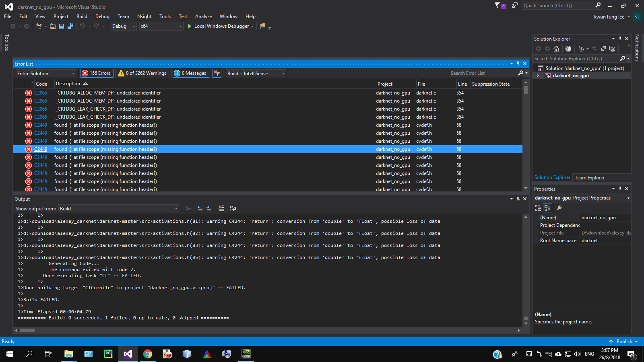Click the Error List search magnifier icon
The height and width of the screenshot is (362, 644).
(x=521, y=73)
